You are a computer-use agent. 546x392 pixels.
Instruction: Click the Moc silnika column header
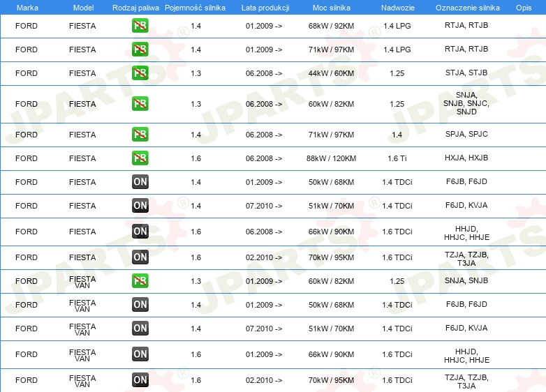[331, 8]
